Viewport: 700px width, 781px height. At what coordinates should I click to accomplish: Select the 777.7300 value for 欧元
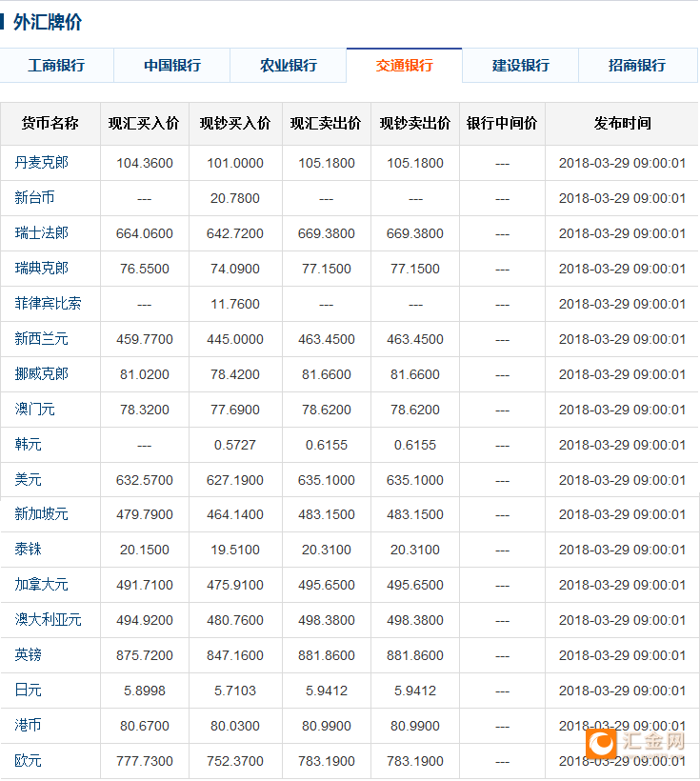pyautogui.click(x=145, y=762)
